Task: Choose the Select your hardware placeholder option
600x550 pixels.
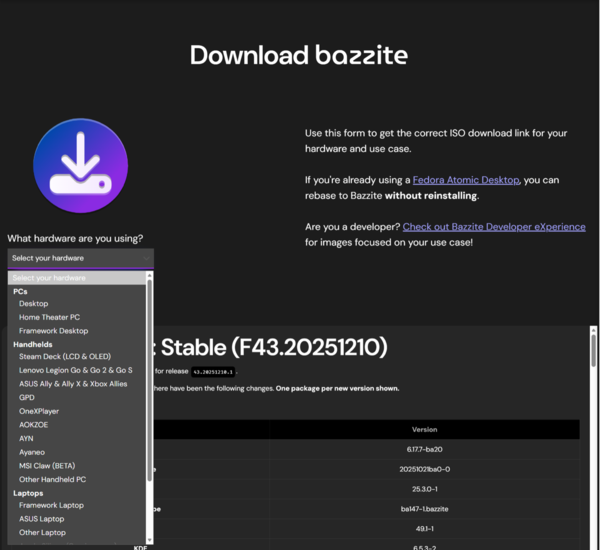Action: coord(77,278)
